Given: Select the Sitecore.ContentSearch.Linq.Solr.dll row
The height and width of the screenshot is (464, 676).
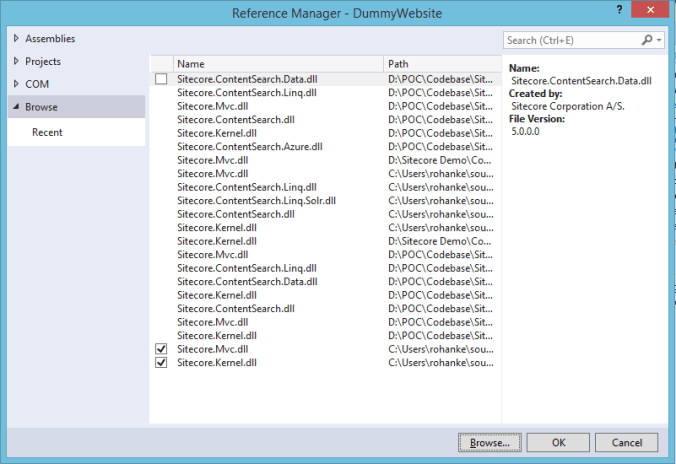Looking at the screenshot, I should tap(256, 200).
